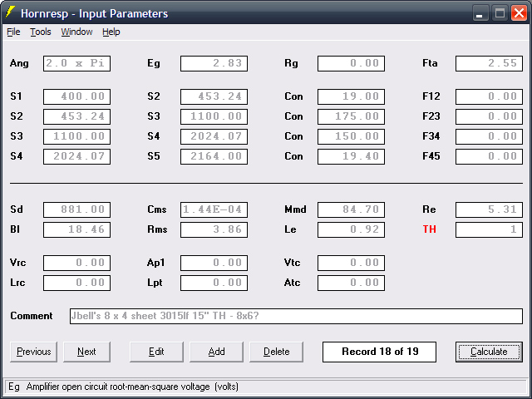The image size is (532, 399).
Task: Select the Ang field showing 2.0 x Pi
Action: click(x=76, y=63)
